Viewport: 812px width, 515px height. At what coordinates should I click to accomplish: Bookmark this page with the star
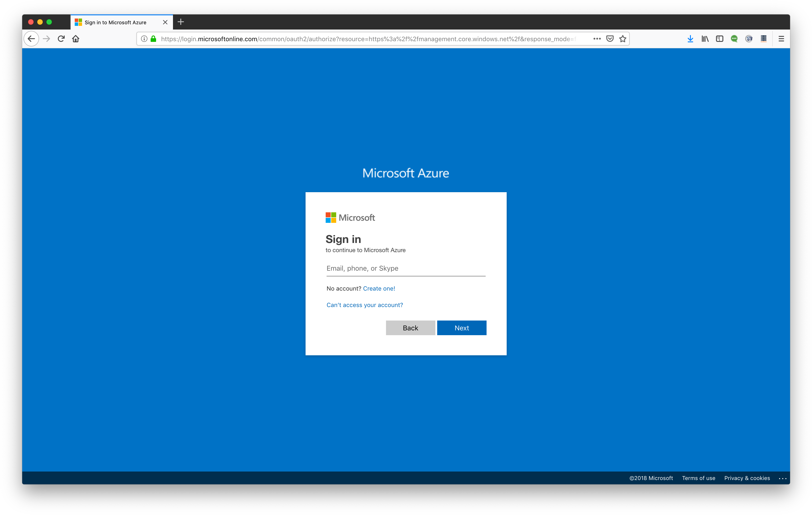pos(623,39)
